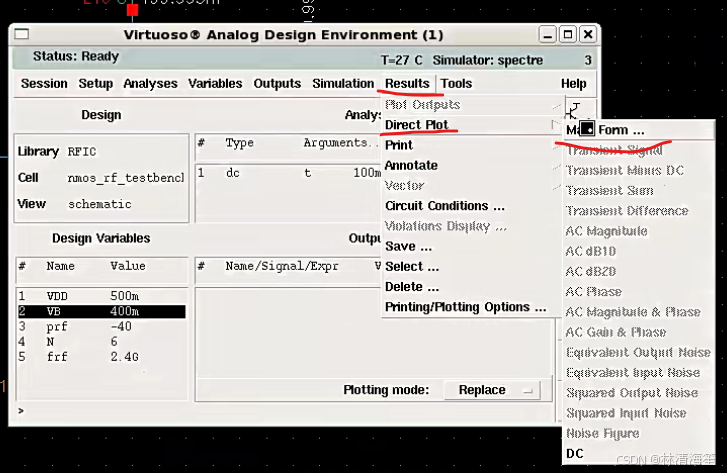Choose Direct Plot submenu entry
The width and height of the screenshot is (727, 473).
(x=471, y=125)
